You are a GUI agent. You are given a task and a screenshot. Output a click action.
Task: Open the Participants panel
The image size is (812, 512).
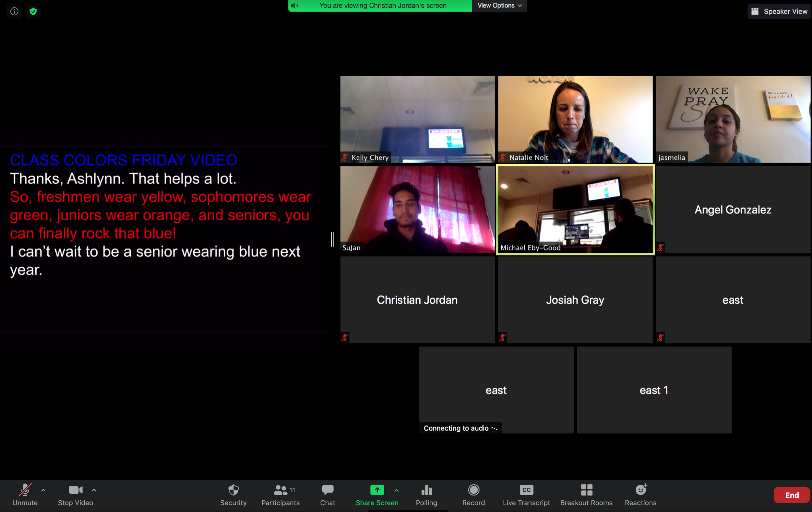[x=280, y=495]
